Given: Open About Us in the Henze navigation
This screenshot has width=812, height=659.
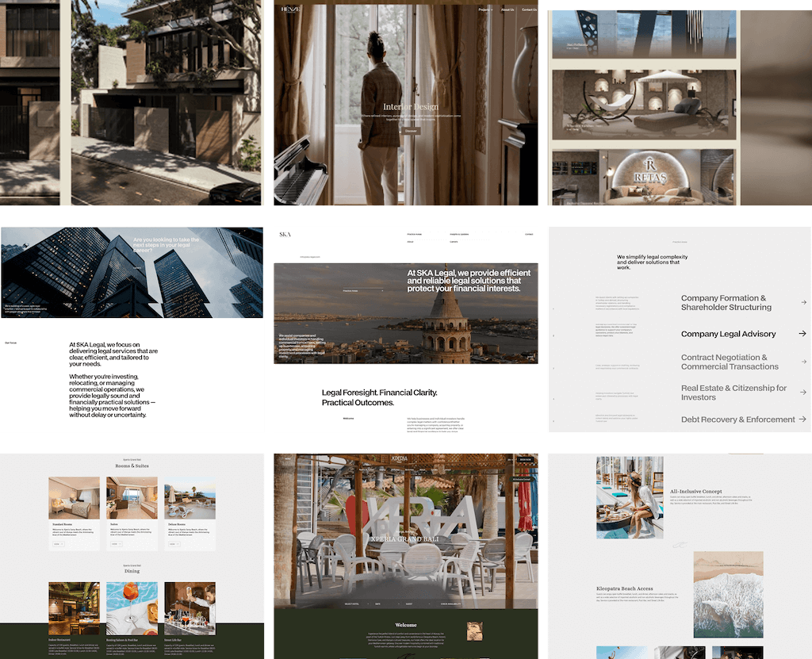Looking at the screenshot, I should [x=507, y=10].
